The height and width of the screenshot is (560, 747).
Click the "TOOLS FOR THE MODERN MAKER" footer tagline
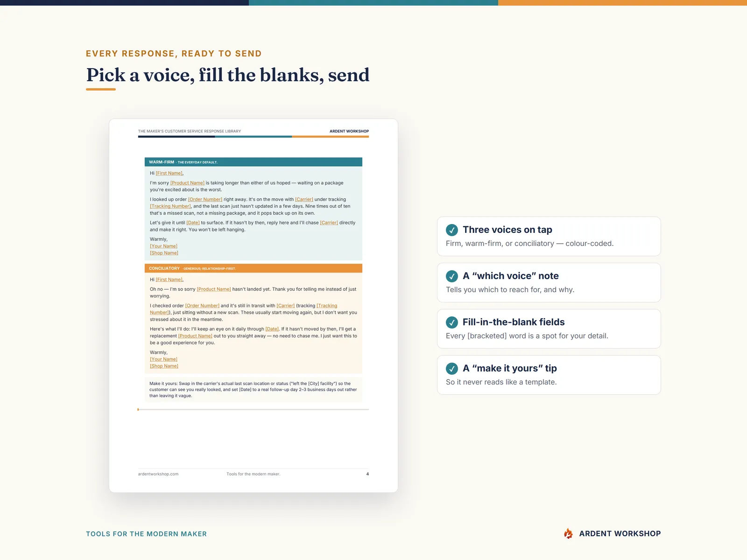(146, 534)
